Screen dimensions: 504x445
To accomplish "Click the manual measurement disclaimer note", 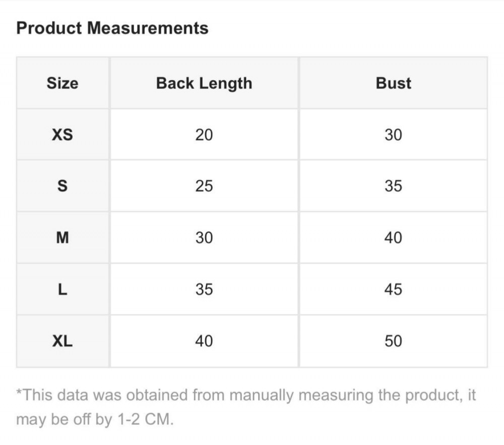I will 246,407.
